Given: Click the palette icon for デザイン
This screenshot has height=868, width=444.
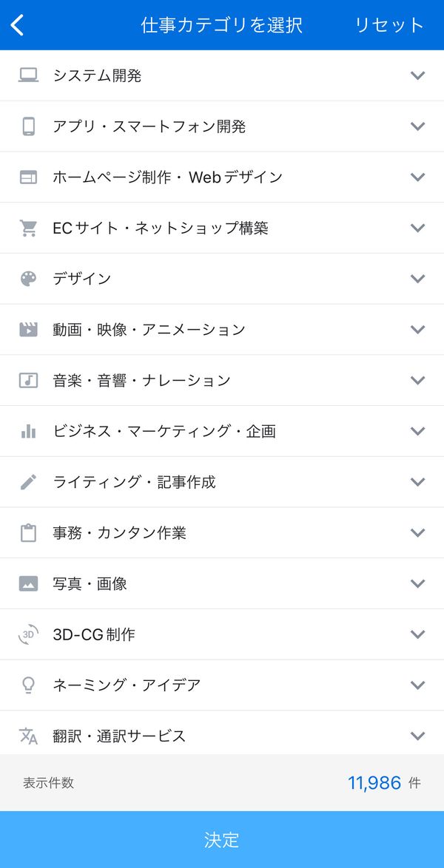Looking at the screenshot, I should point(28,279).
